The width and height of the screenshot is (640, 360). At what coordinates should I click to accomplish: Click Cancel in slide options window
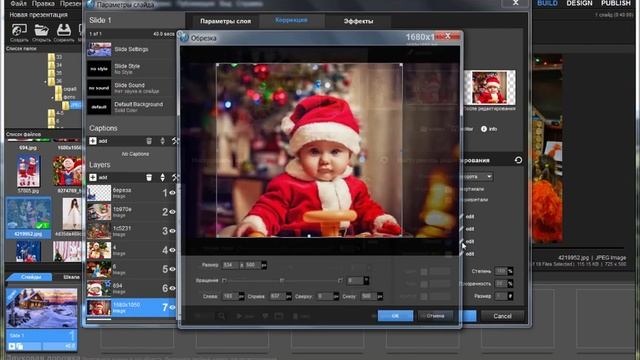tap(502, 316)
